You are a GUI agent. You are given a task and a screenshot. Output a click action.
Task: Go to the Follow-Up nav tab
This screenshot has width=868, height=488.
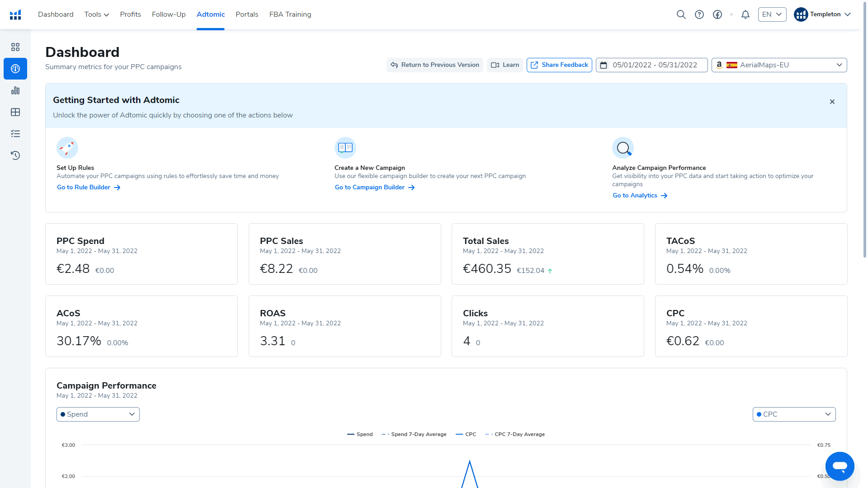(x=169, y=14)
